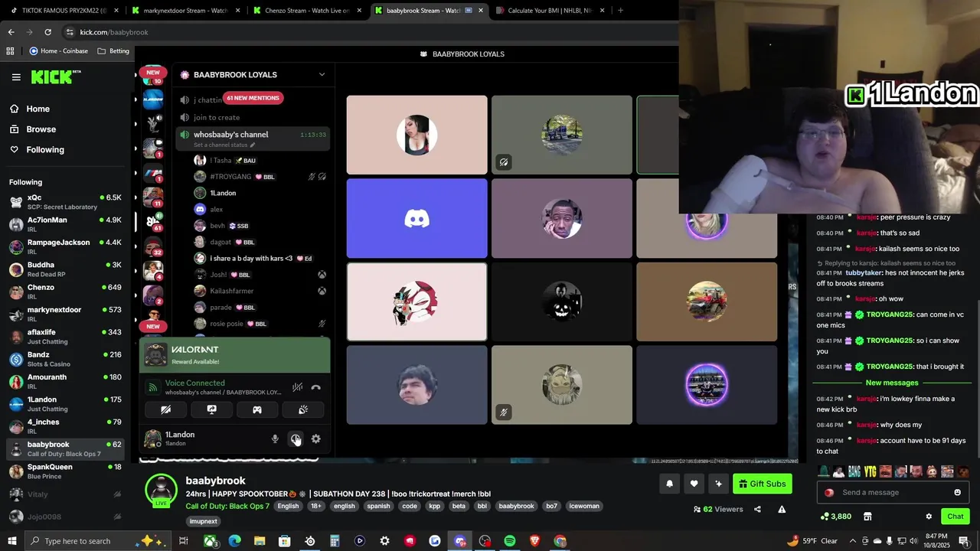Viewport: 980px width, 551px height.
Task: Follow baabybrook with the heart button
Action: point(694,484)
